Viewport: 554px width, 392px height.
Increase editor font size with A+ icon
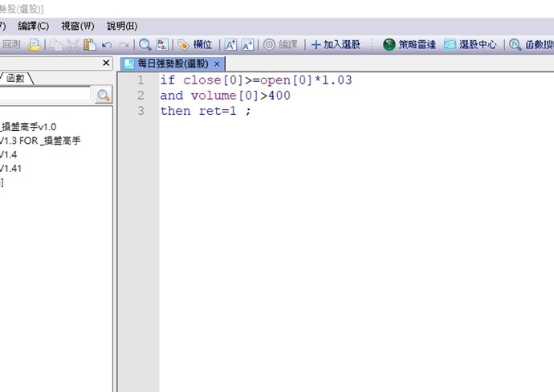click(230, 45)
